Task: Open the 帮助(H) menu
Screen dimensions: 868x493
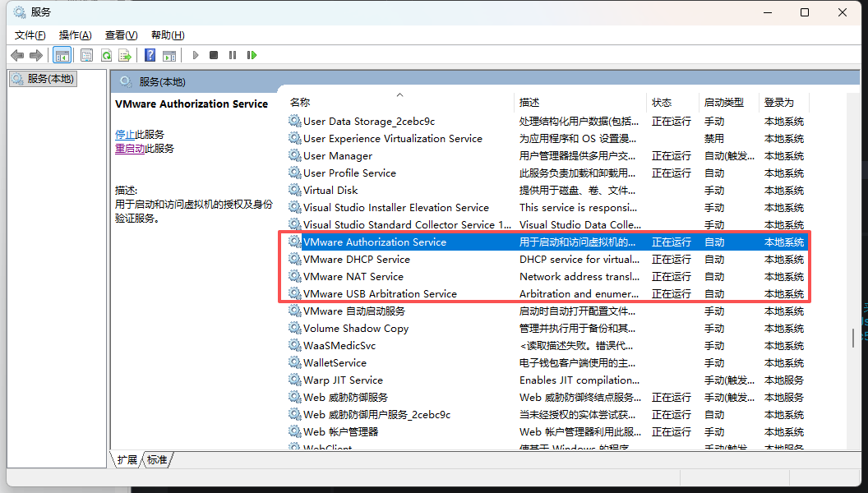Action: point(168,35)
